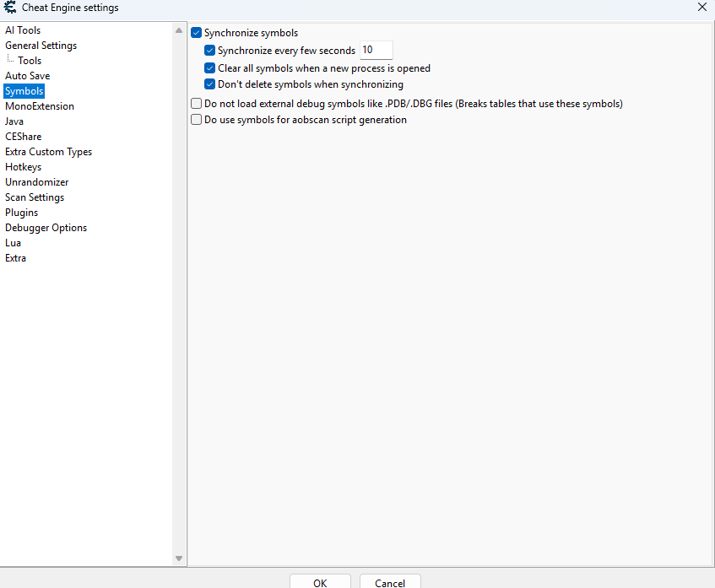Screen dimensions: 715x588
Task: Click the sidebar scroll down arrow
Action: [x=179, y=558]
